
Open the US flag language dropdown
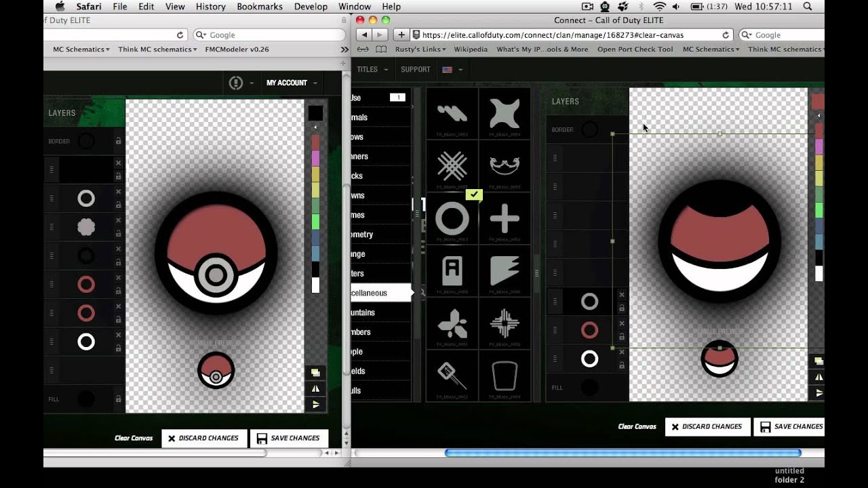452,69
